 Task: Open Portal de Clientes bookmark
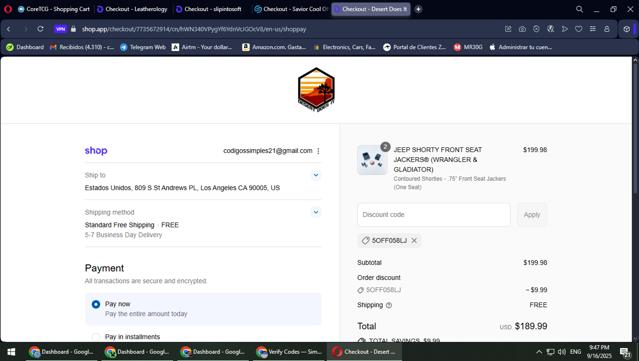(414, 47)
